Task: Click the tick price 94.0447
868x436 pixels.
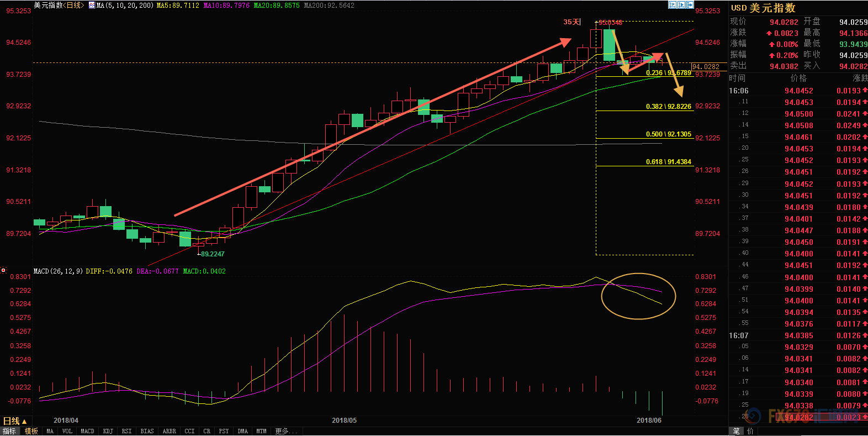Action: click(799, 230)
